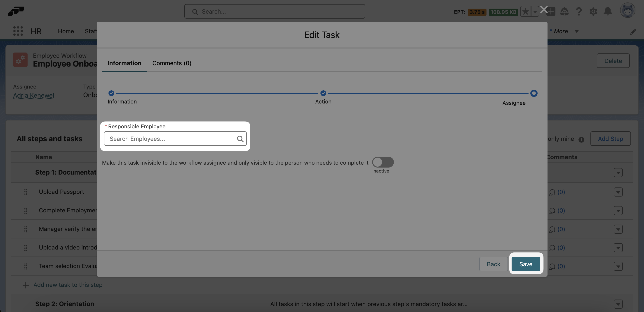This screenshot has height=312, width=644.
Task: Open your Astro profile avatar
Action: click(628, 10)
